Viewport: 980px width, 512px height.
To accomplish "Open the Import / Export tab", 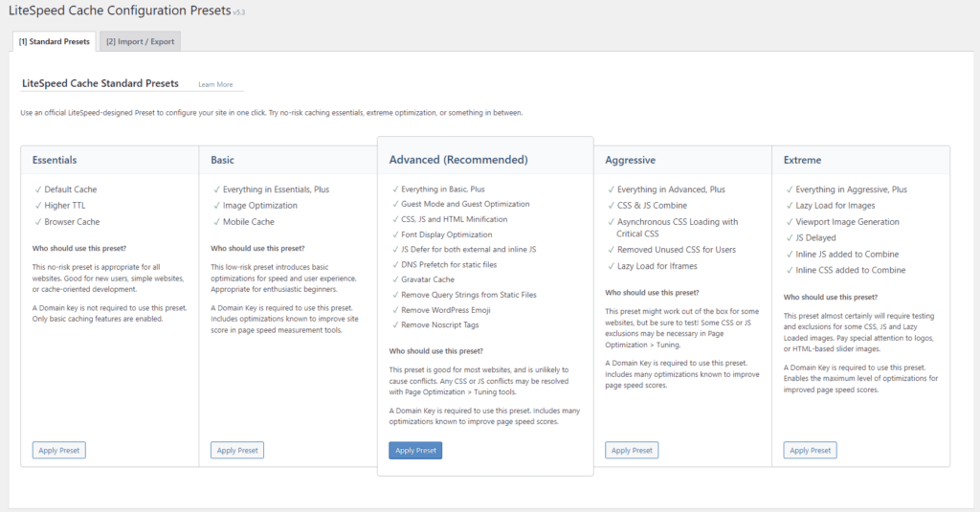I will [x=140, y=42].
